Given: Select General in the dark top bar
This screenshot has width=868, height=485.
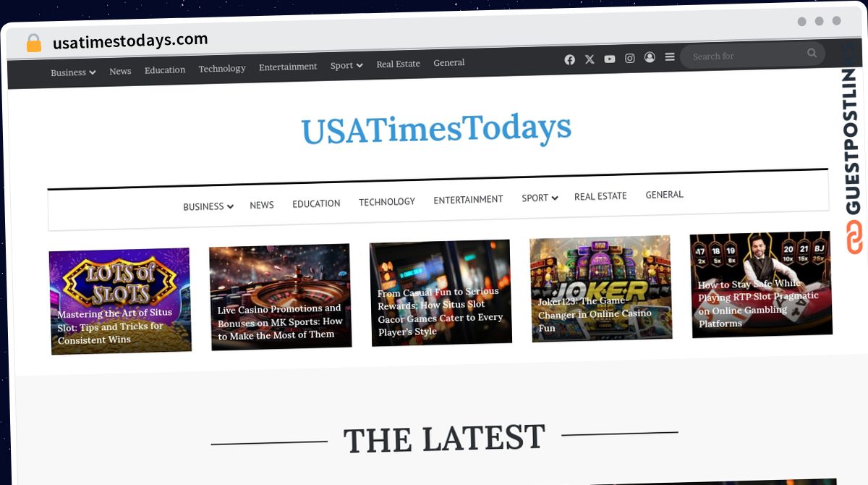Looking at the screenshot, I should (x=449, y=62).
